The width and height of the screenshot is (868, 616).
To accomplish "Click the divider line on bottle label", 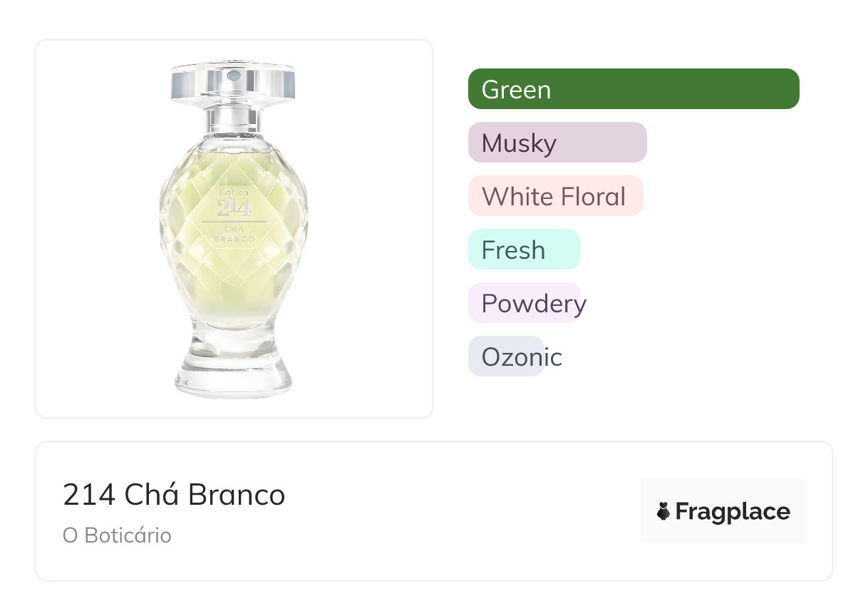I will click(x=234, y=222).
